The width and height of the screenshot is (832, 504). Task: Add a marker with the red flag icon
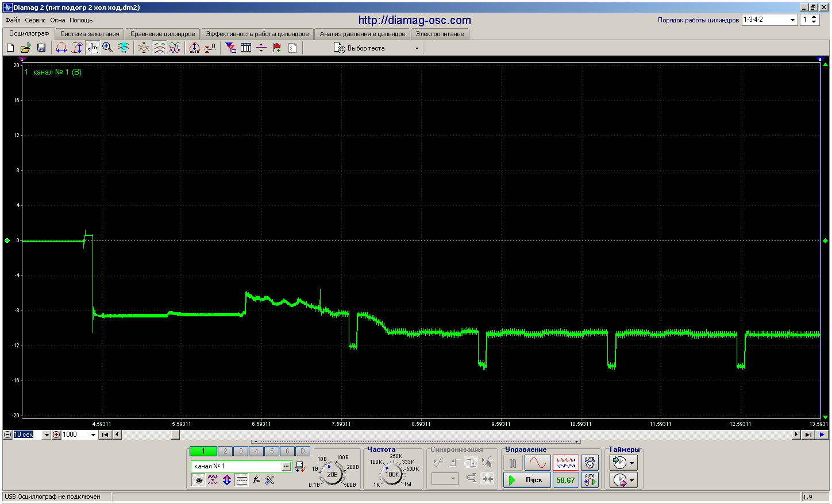point(277,48)
